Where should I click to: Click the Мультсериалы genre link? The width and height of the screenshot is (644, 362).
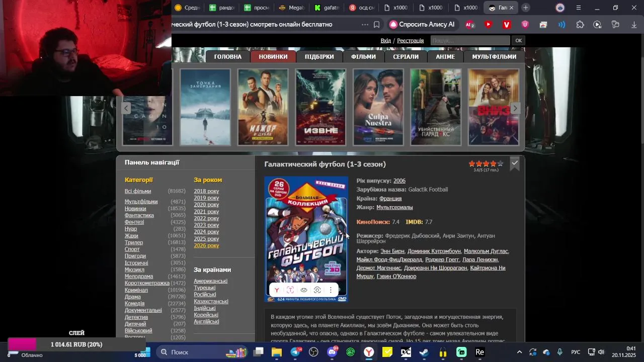pyautogui.click(x=394, y=207)
